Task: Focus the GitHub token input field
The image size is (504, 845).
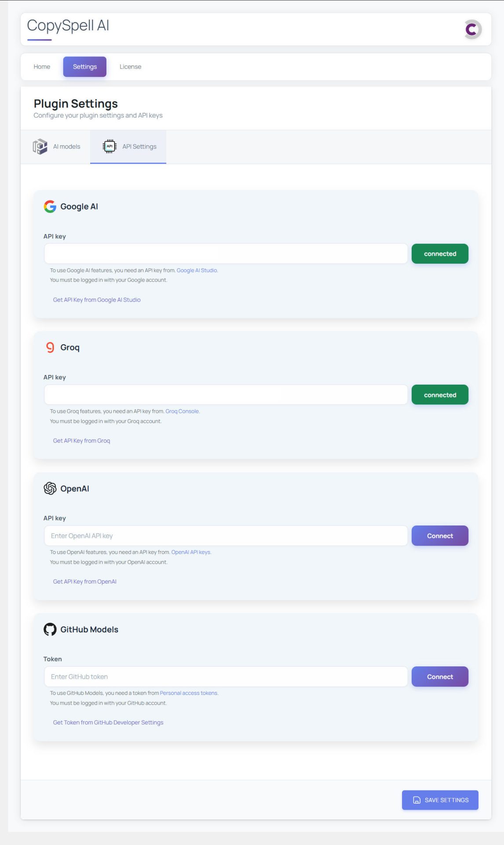Action: click(x=226, y=676)
